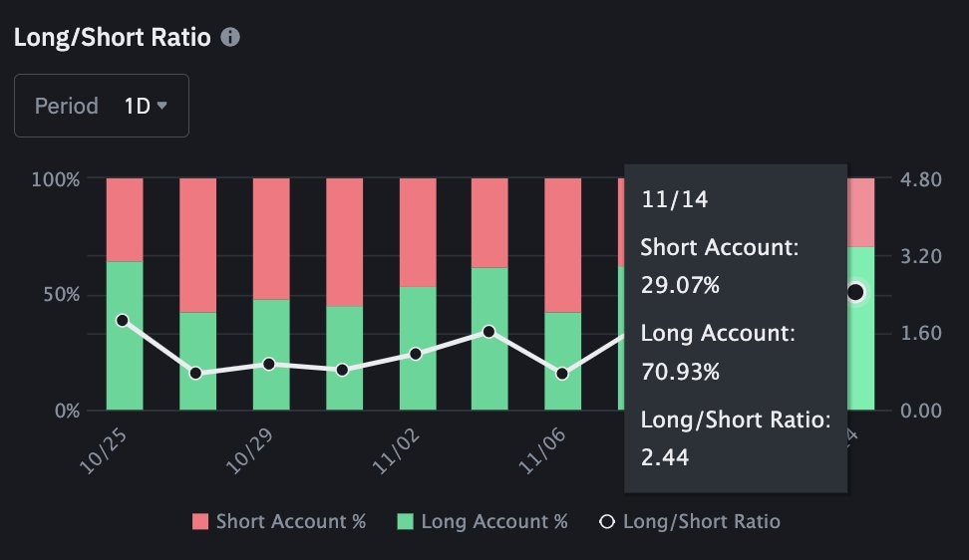This screenshot has width=969, height=560.
Task: Click the red Short Account legend swatch
Action: [x=199, y=521]
